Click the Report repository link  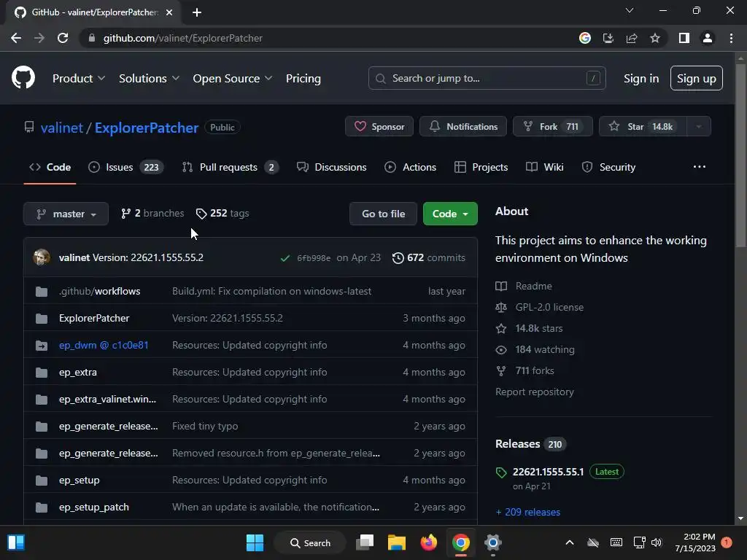click(x=535, y=392)
